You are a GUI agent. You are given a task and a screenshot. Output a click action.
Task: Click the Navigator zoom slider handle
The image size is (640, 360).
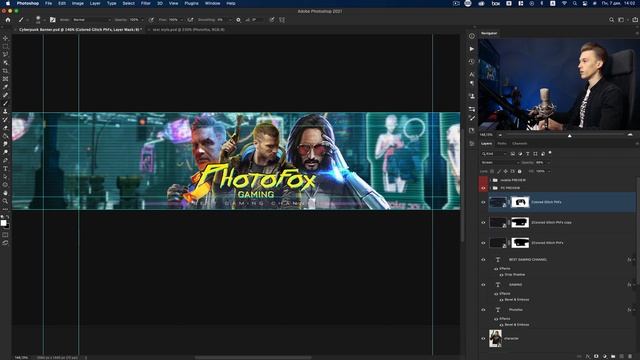point(569,136)
